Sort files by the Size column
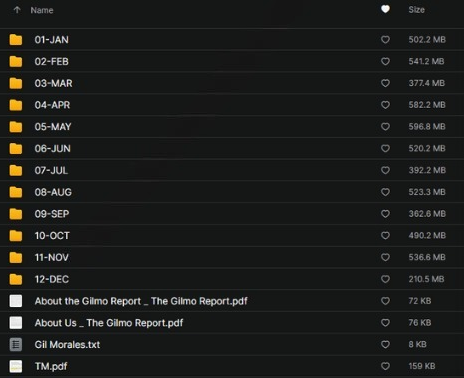 [417, 10]
